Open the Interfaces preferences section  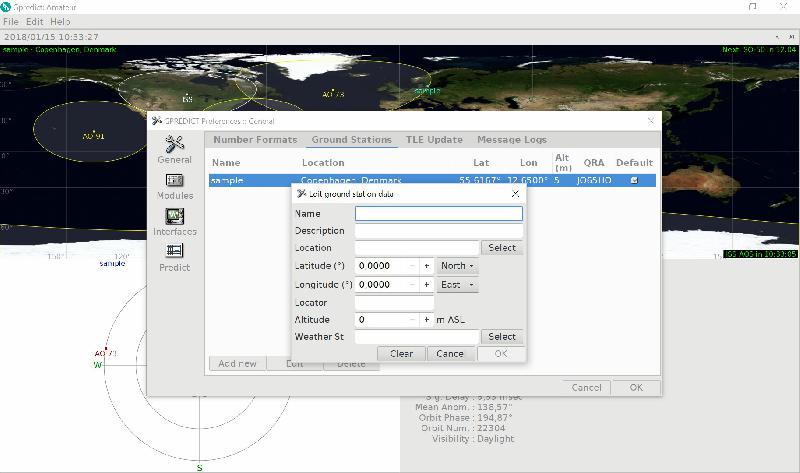174,222
